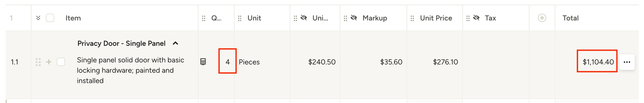Collapse the Privacy Door - Single Panel description

(175, 43)
